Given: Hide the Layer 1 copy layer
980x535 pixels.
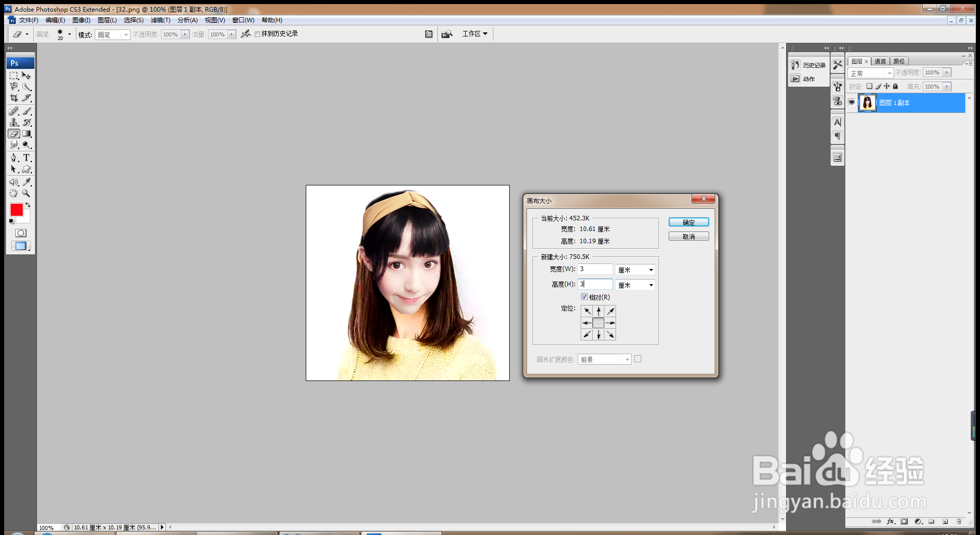Looking at the screenshot, I should 852,102.
